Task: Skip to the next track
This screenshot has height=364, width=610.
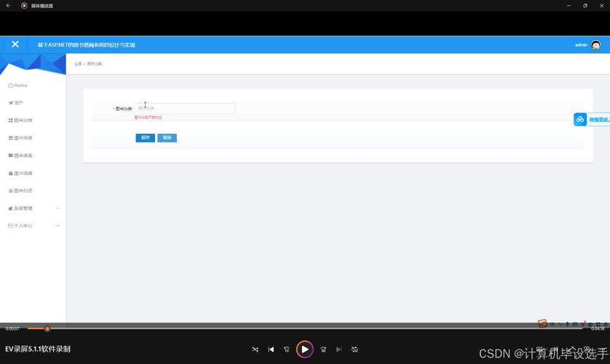Action: (339, 349)
